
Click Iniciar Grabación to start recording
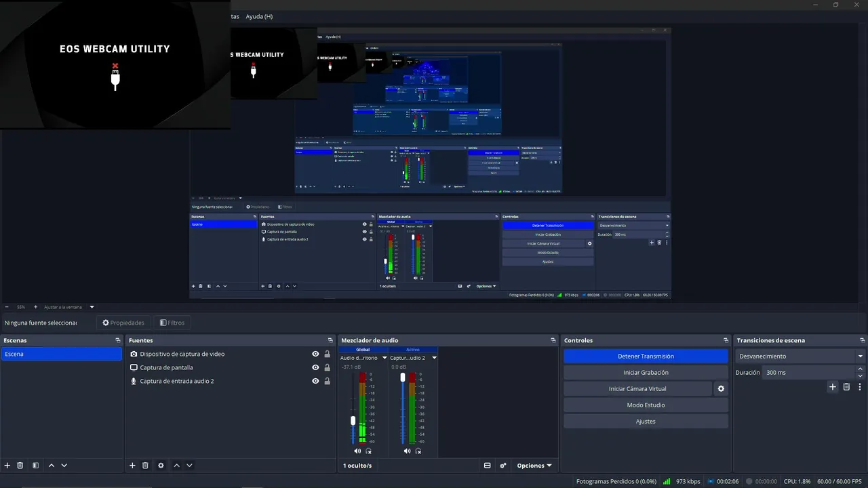pyautogui.click(x=646, y=373)
